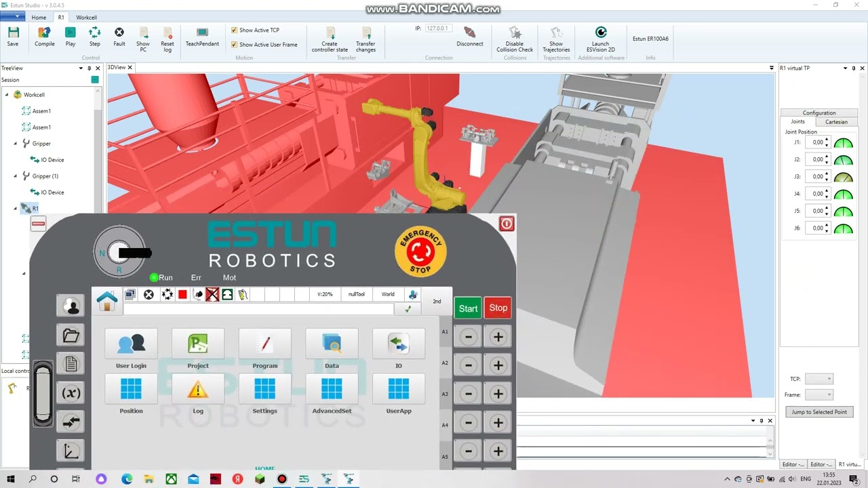Click the J3 gauge dial

tap(843, 177)
